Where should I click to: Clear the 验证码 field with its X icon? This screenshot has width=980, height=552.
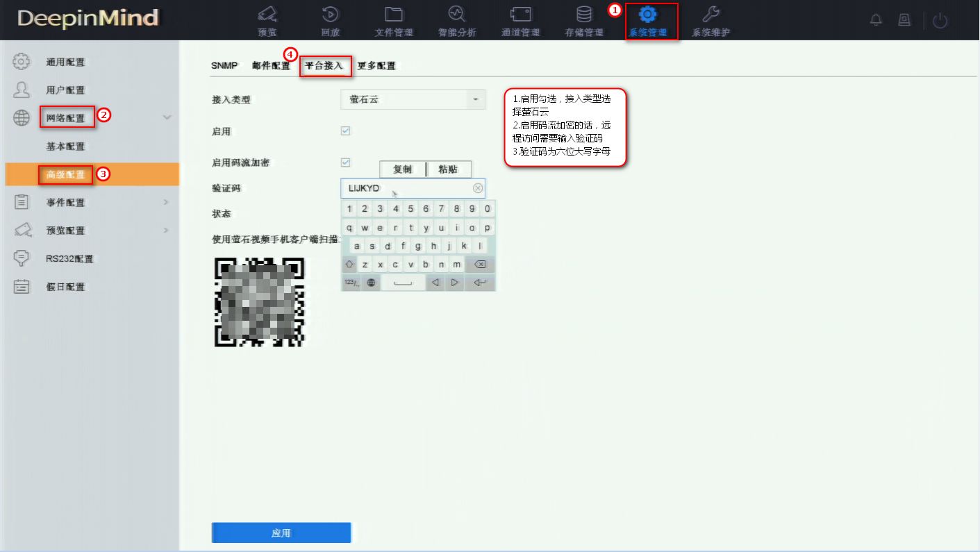tap(477, 187)
